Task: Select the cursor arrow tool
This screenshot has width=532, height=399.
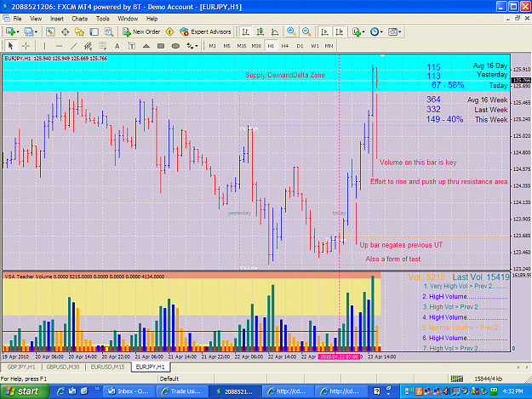Action: click(10, 45)
